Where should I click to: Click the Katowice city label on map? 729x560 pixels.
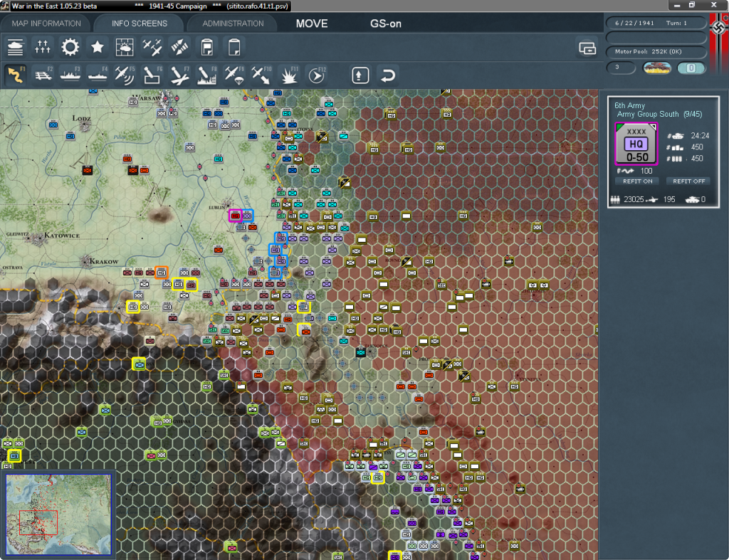(62, 235)
